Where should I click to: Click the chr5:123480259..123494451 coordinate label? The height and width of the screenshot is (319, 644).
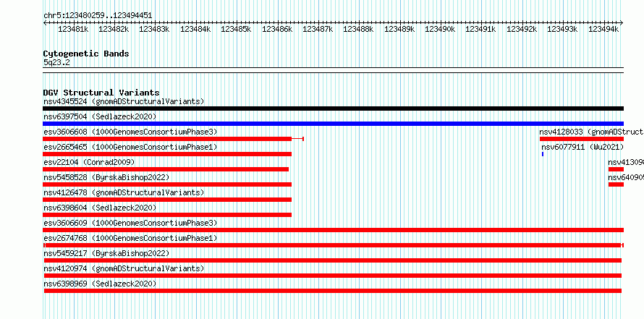coord(98,16)
